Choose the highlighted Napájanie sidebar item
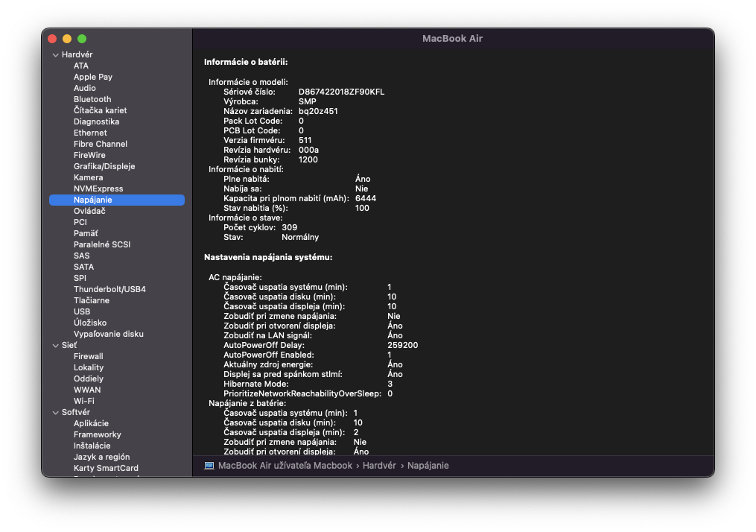Viewport: 756px width, 532px height. [93, 200]
